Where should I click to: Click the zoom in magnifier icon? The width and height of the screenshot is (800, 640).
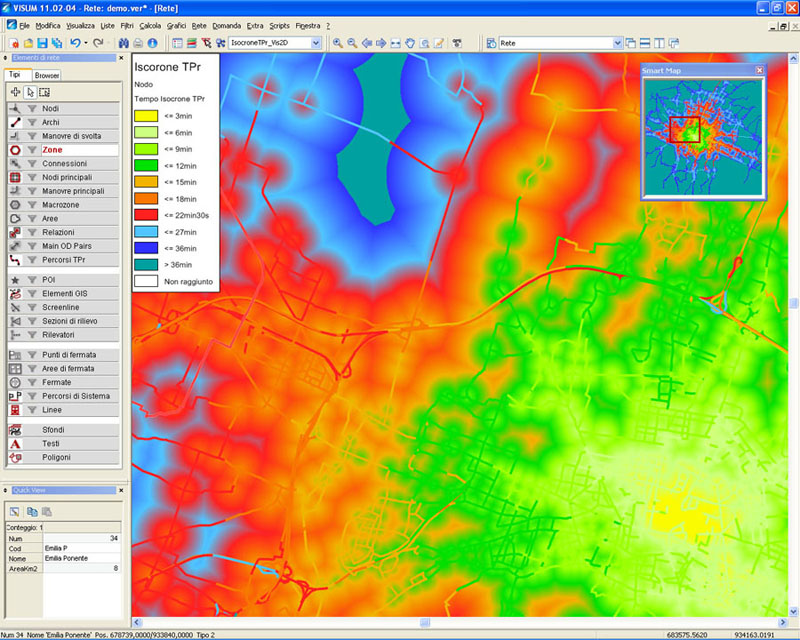[338, 43]
